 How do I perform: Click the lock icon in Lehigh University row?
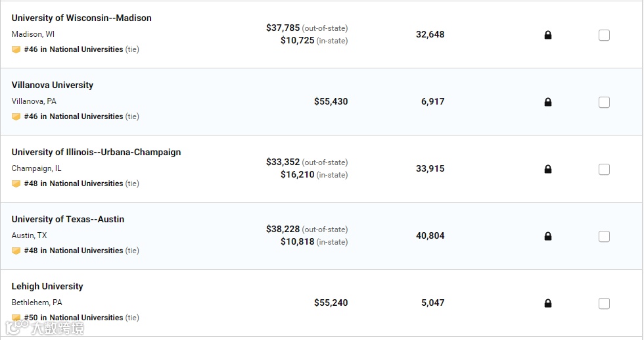coord(548,303)
